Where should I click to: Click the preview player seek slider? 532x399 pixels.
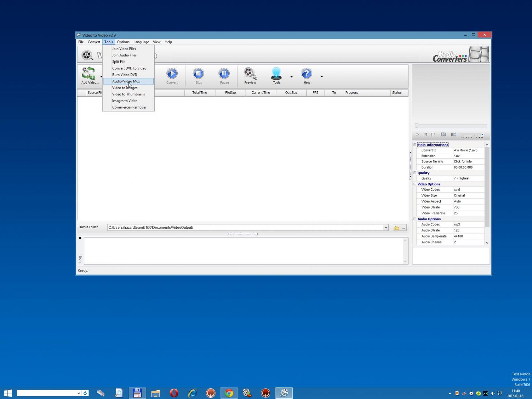coord(451,126)
